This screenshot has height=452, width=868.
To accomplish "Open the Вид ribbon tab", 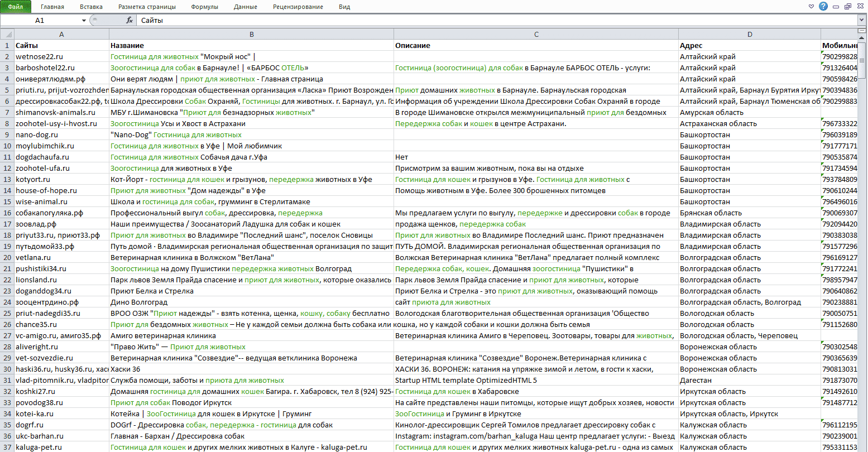I will tap(344, 7).
